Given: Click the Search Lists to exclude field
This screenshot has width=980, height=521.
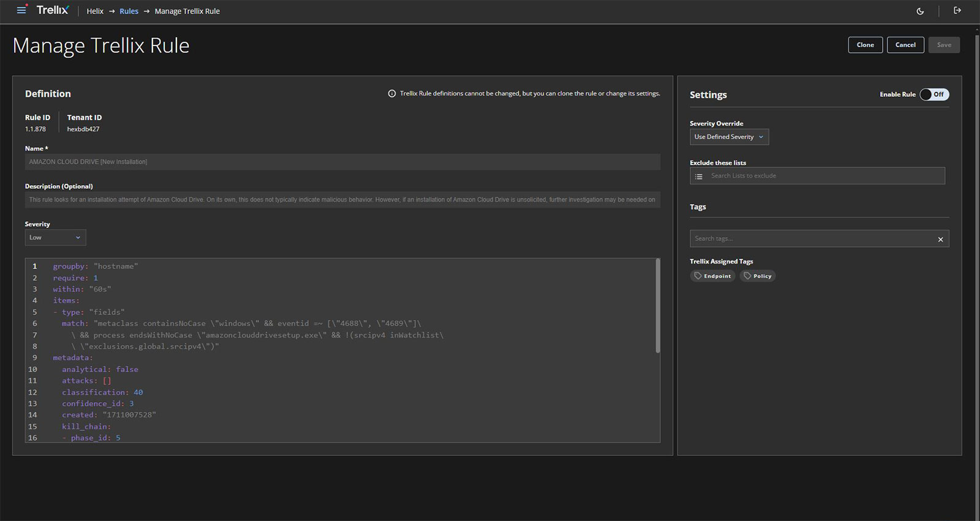Looking at the screenshot, I should point(824,176).
